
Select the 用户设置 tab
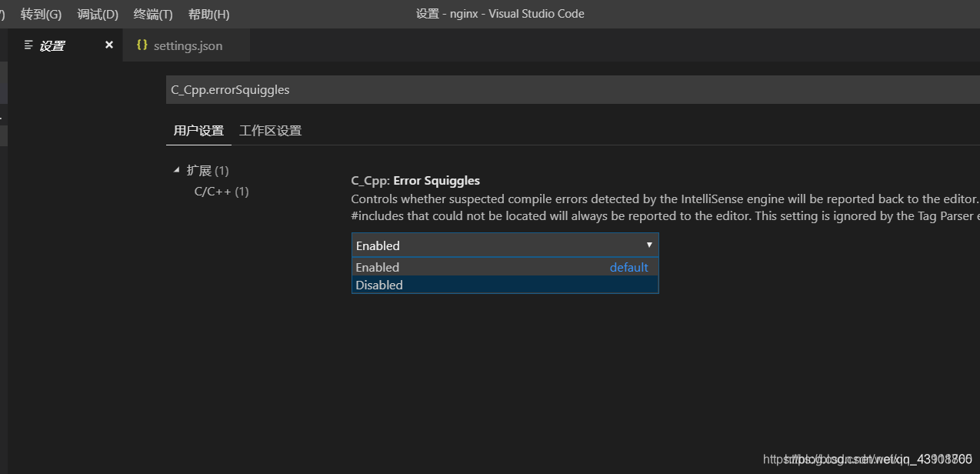198,131
